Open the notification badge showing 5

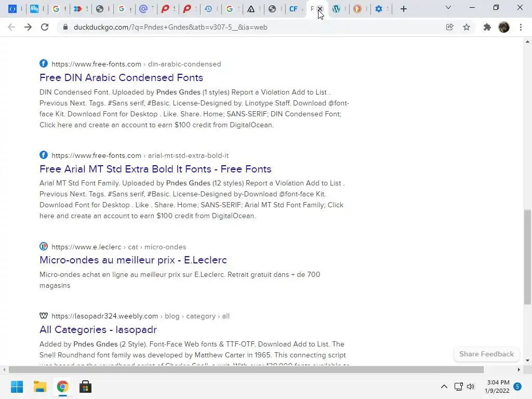point(517,387)
